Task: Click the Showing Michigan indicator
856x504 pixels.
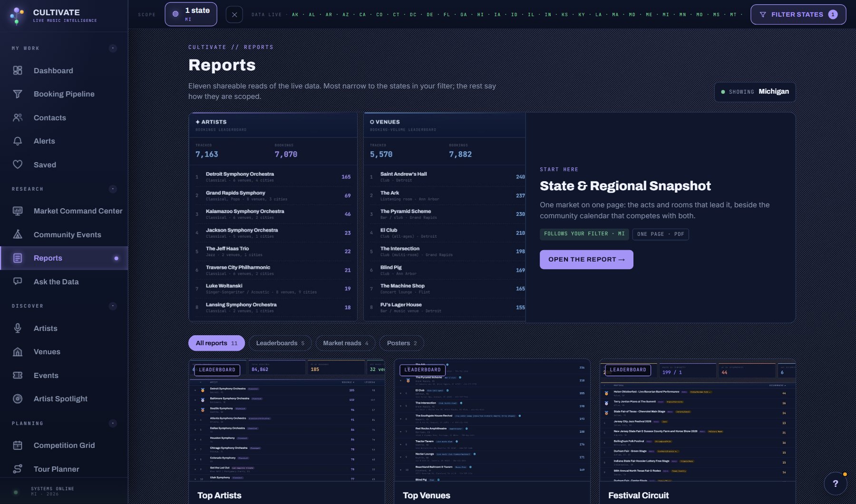Action: (x=755, y=92)
